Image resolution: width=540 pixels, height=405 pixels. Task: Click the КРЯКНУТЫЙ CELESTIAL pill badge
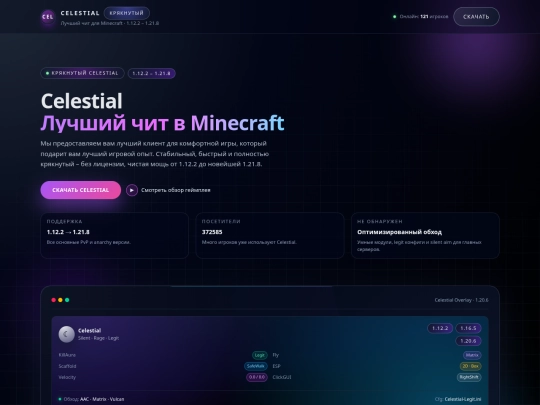coord(82,73)
